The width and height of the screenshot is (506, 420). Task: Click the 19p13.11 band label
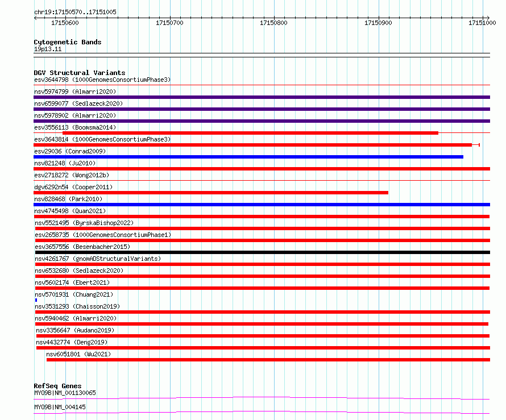point(48,49)
